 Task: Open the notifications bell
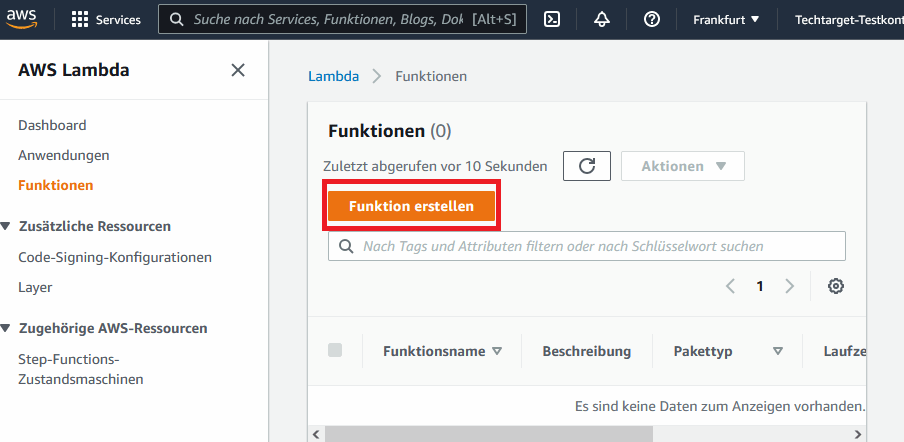point(602,20)
